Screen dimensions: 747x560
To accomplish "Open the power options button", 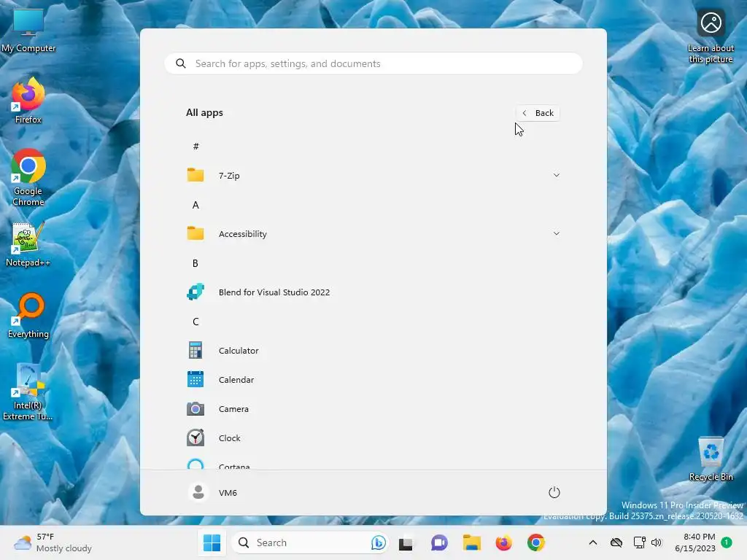I will point(554,492).
